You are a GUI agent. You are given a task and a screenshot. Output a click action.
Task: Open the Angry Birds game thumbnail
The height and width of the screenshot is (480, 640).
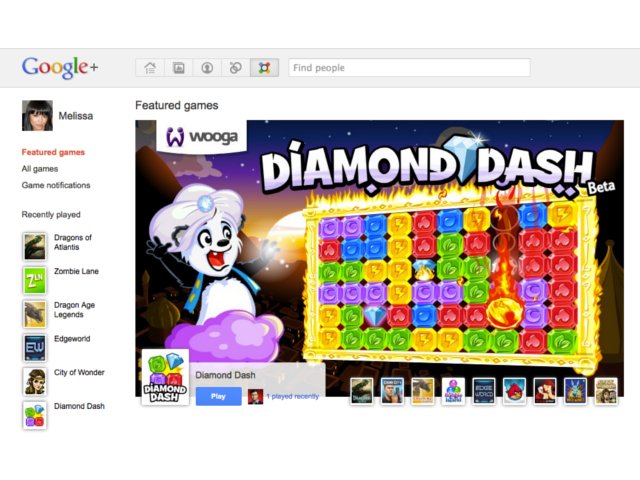click(x=514, y=390)
